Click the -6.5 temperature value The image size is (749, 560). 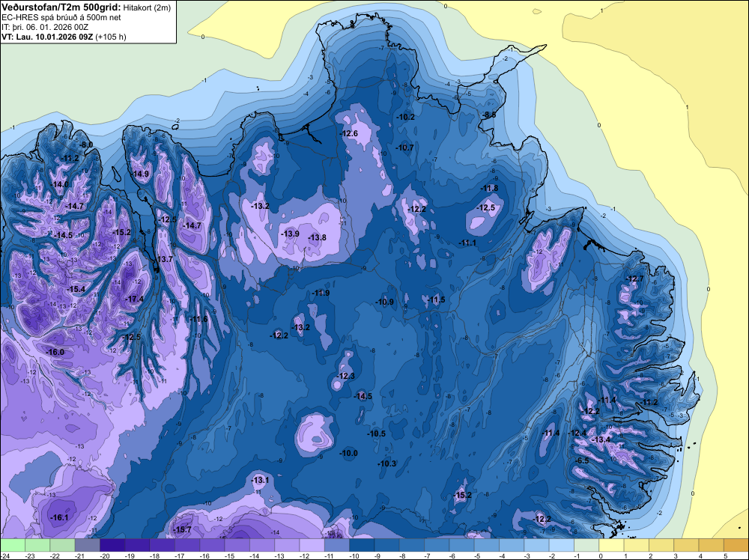(x=582, y=460)
